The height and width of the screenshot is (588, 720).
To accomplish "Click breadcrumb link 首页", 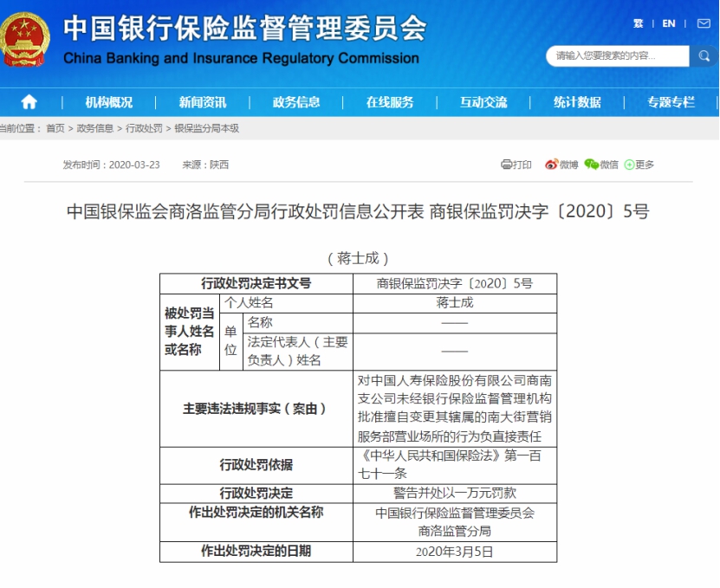I will point(55,128).
